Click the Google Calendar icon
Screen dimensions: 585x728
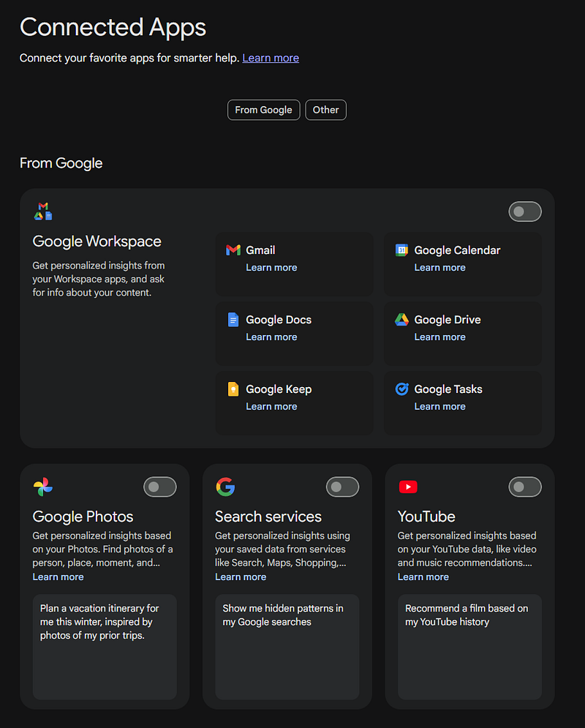(401, 250)
